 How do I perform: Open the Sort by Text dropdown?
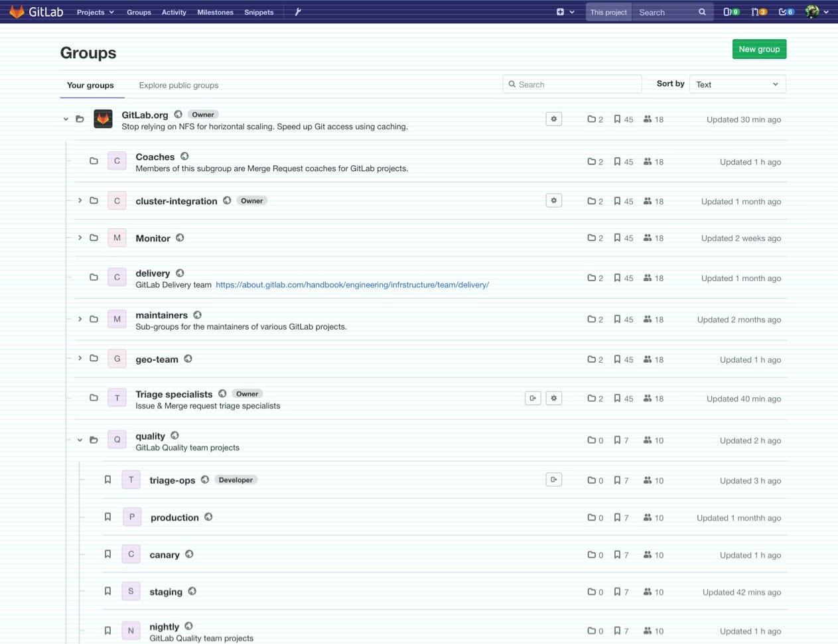[736, 84]
